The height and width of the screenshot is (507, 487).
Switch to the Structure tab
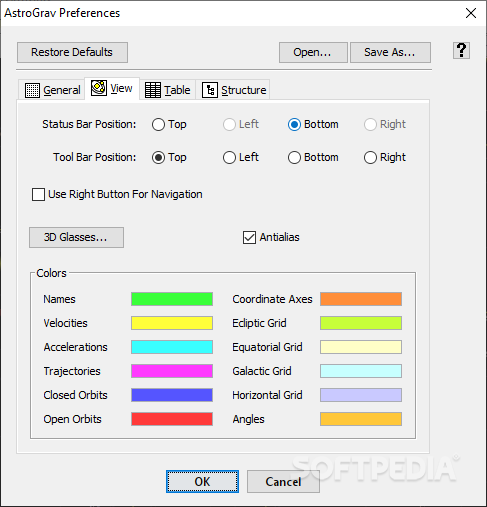point(234,90)
